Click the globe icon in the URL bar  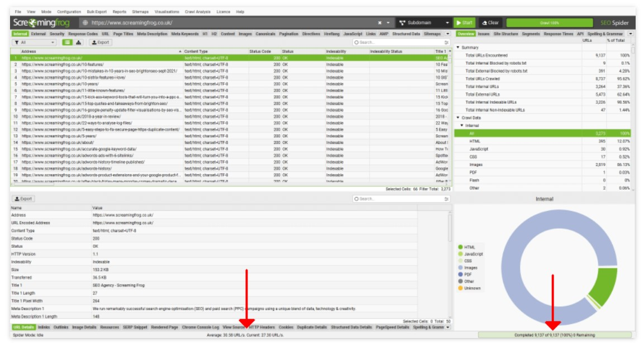[85, 22]
